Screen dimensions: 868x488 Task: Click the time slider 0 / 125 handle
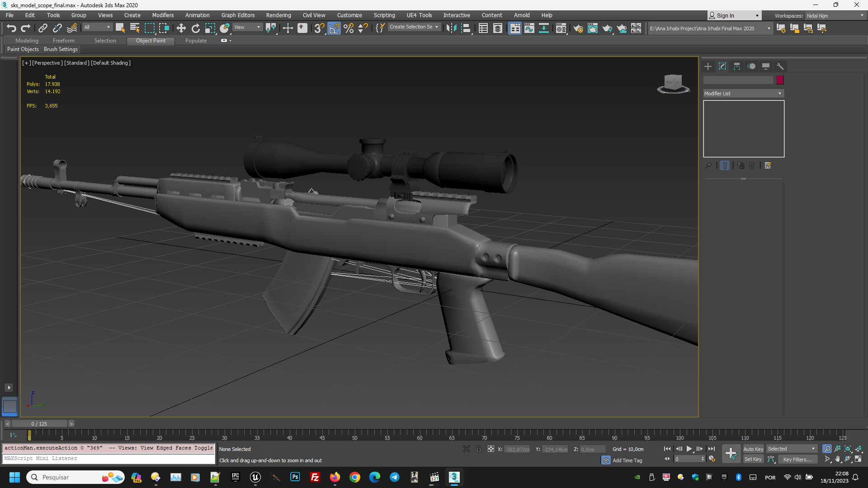[39, 424]
